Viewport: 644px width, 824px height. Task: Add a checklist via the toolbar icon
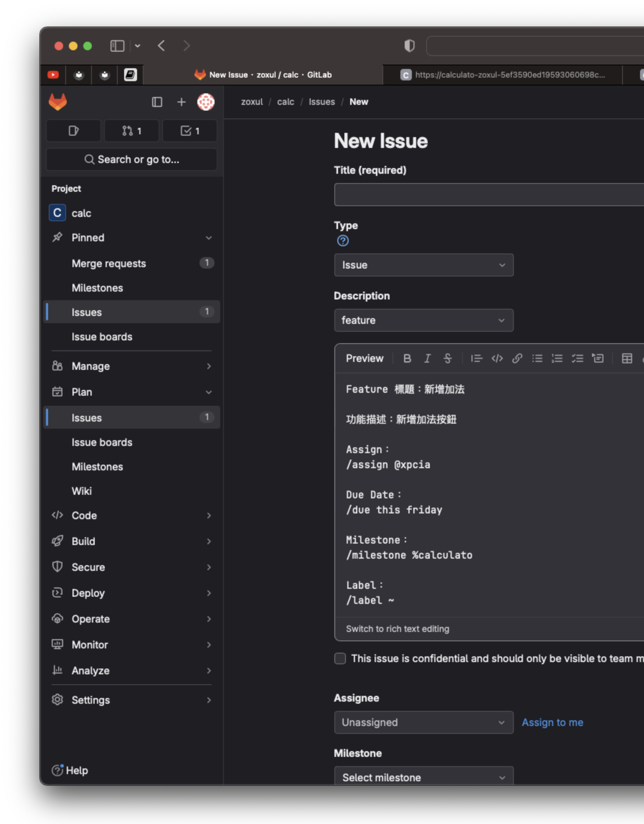577,358
